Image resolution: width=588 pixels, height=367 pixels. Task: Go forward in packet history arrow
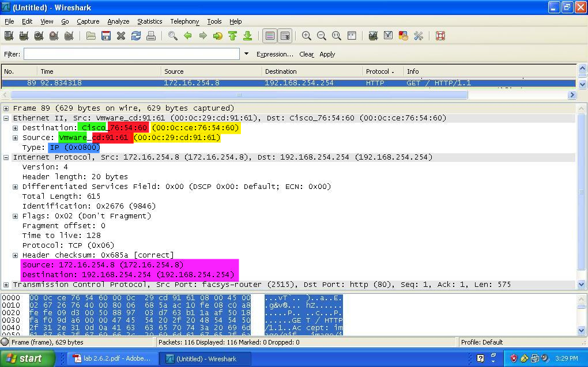pyautogui.click(x=203, y=36)
